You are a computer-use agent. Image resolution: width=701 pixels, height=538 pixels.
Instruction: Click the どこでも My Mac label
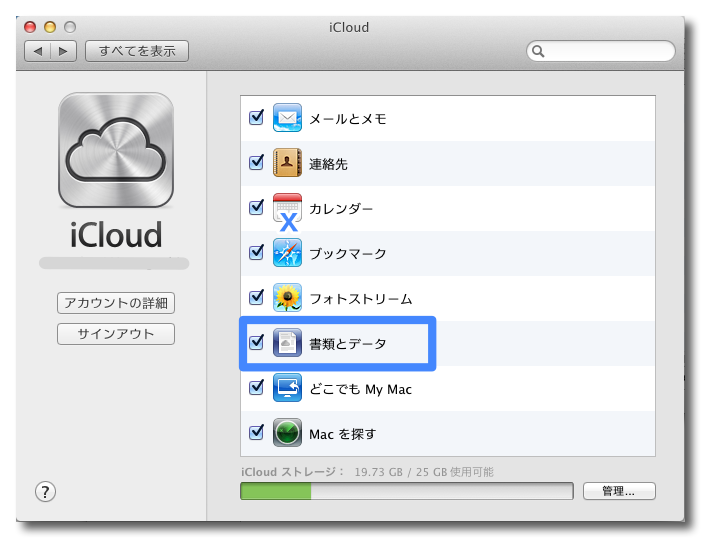pyautogui.click(x=360, y=389)
